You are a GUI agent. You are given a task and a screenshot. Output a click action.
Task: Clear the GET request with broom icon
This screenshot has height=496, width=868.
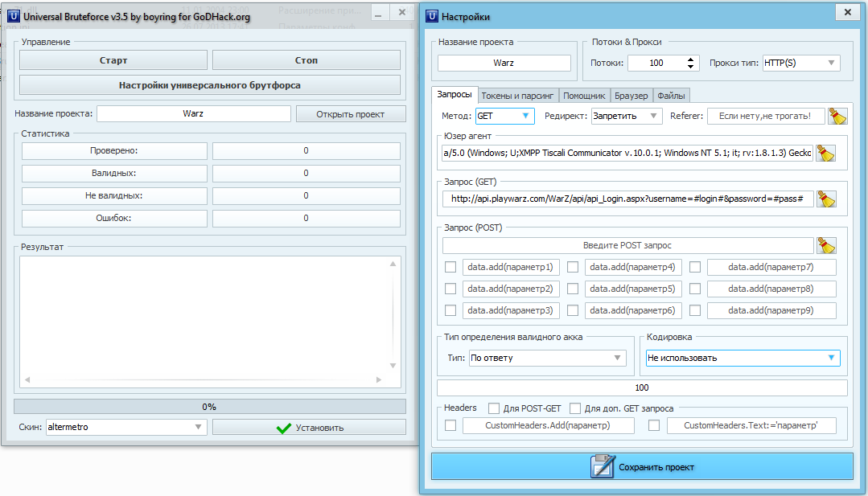(825, 199)
